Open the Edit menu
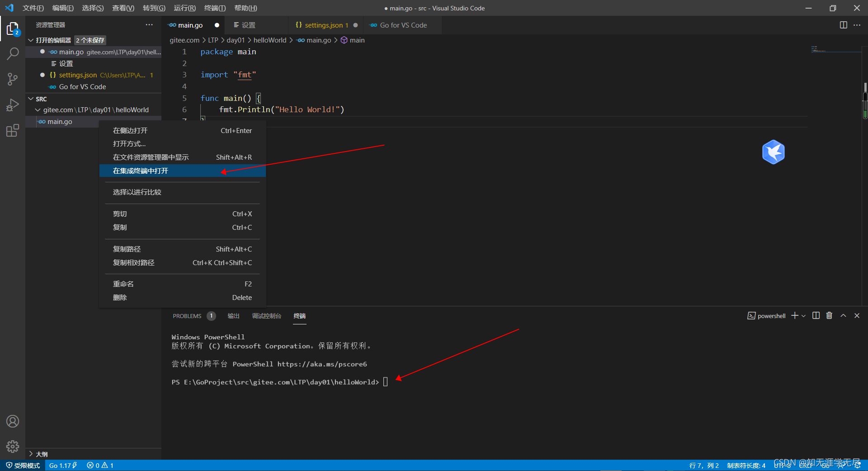This screenshot has height=471, width=868. 63,8
